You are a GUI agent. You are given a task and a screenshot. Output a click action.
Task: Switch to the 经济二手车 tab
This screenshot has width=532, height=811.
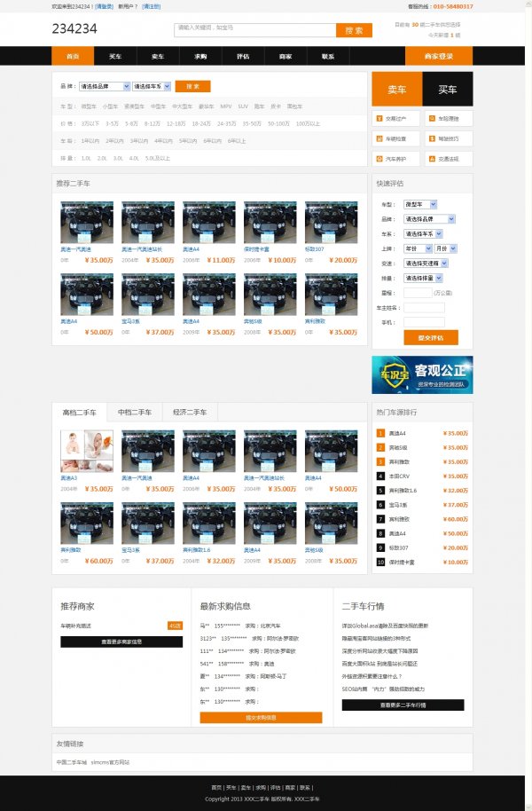190,413
